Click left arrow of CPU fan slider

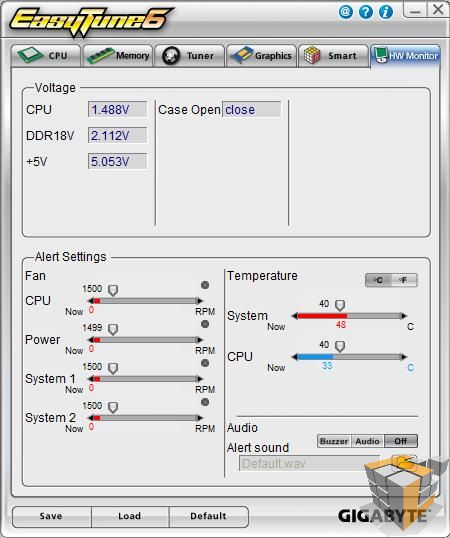coord(91,301)
